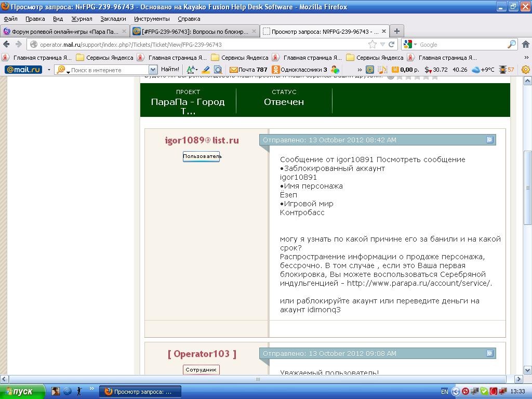This screenshot has width=532, height=399.
Task: Open a new tab with plus button
Action: click(396, 31)
